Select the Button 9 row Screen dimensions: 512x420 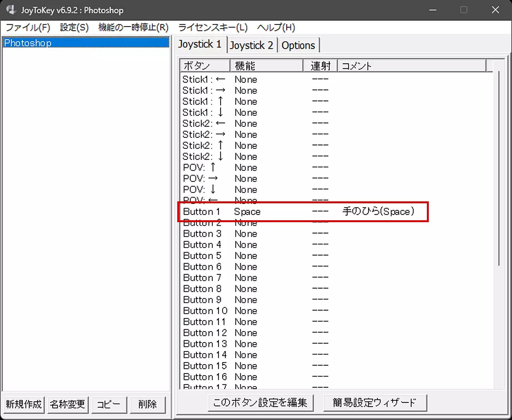(336, 300)
